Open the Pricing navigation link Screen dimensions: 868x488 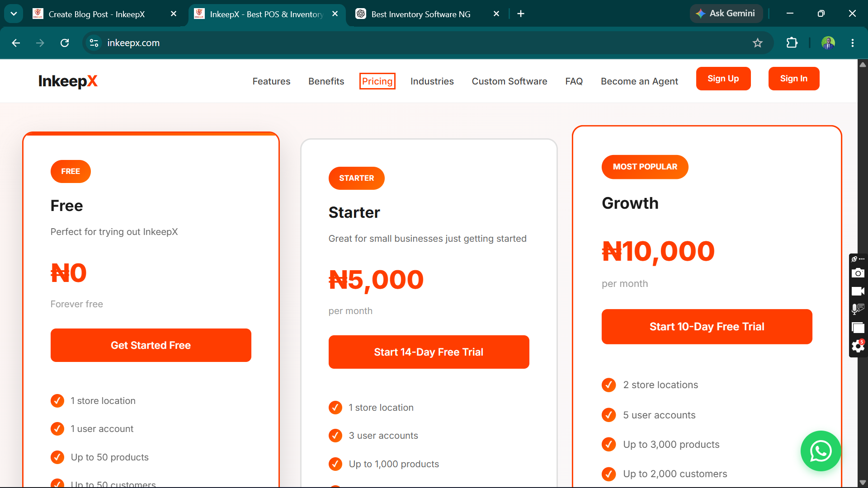tap(377, 81)
